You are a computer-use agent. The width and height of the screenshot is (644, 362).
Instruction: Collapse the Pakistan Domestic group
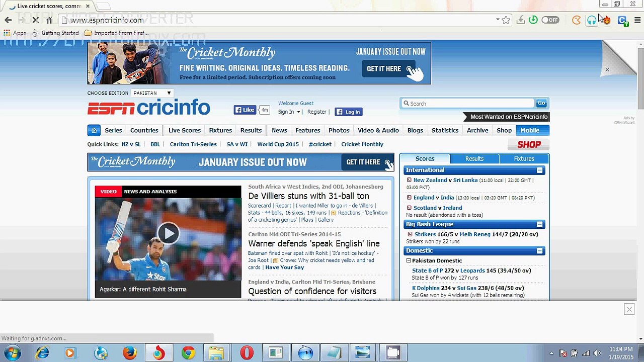409,260
